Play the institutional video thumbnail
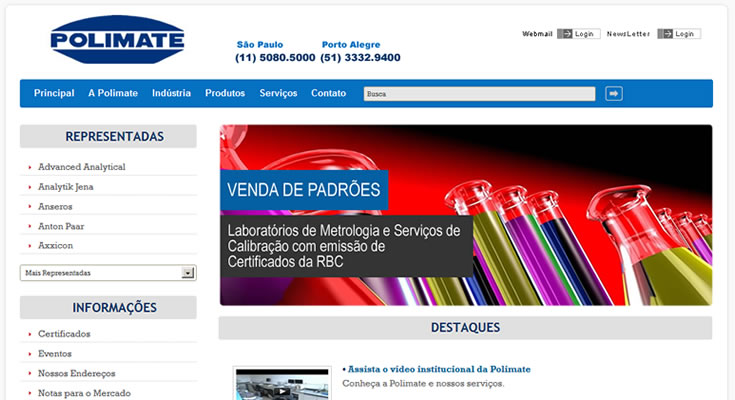The image size is (735, 400). coord(282,385)
